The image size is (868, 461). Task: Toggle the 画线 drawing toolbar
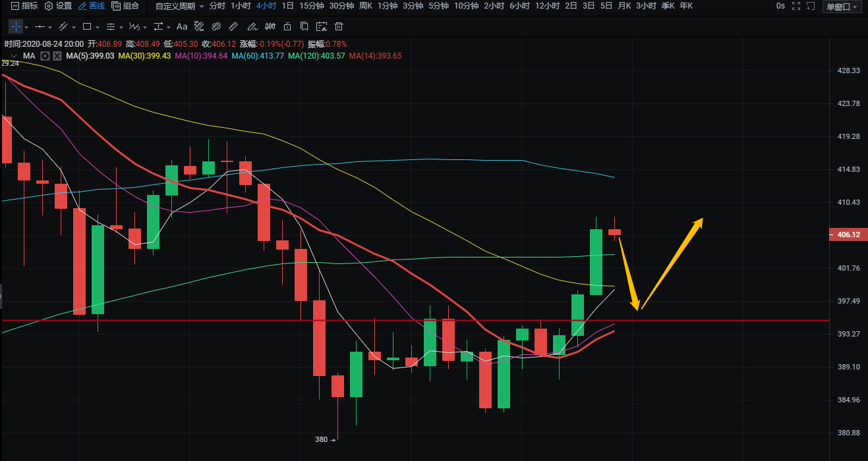click(91, 6)
